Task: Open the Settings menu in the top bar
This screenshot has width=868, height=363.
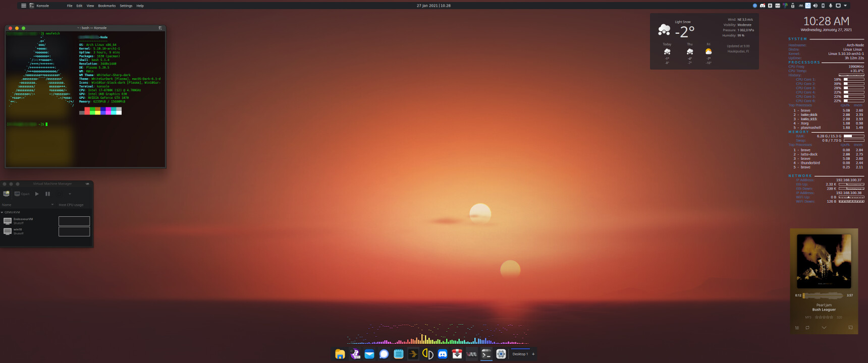Action: click(126, 6)
